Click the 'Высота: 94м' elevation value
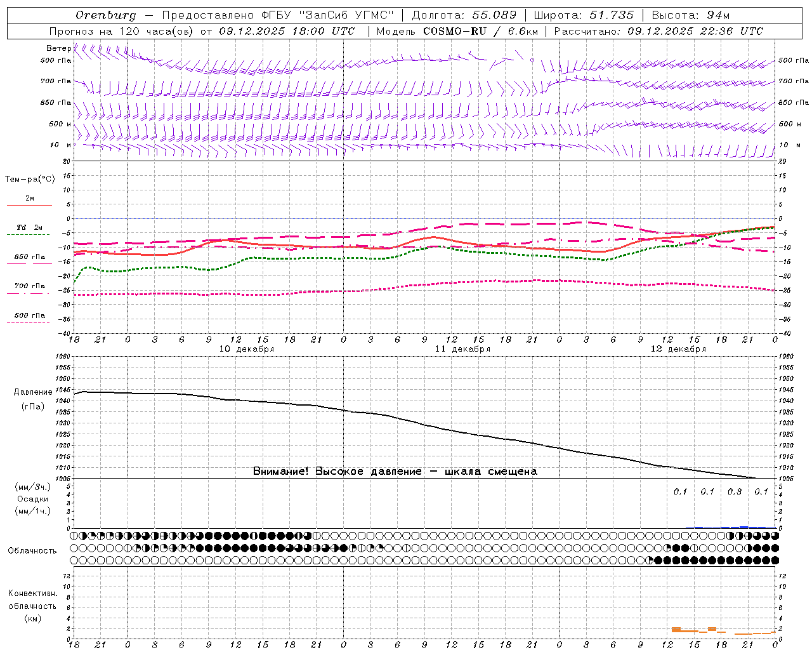The image size is (812, 650). tap(691, 15)
